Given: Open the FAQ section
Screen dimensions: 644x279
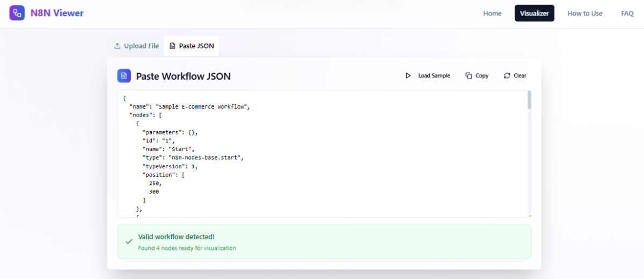Looking at the screenshot, I should (x=627, y=13).
